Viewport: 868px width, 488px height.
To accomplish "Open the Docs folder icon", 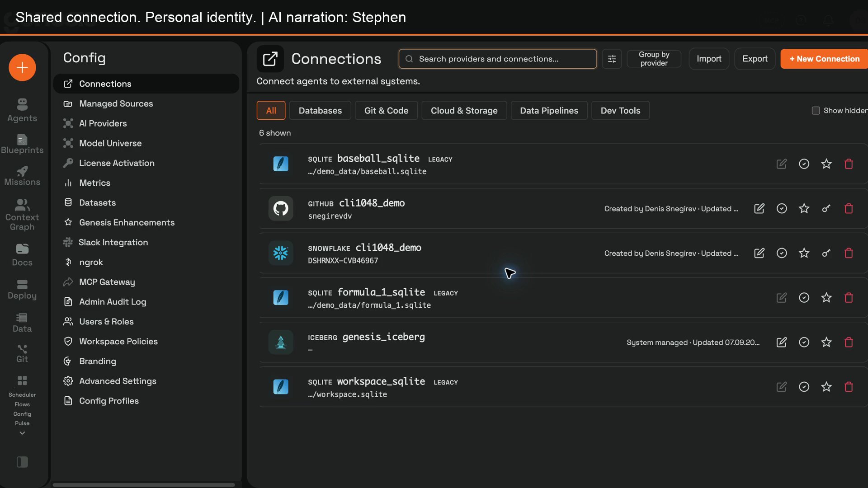I will [x=22, y=255].
